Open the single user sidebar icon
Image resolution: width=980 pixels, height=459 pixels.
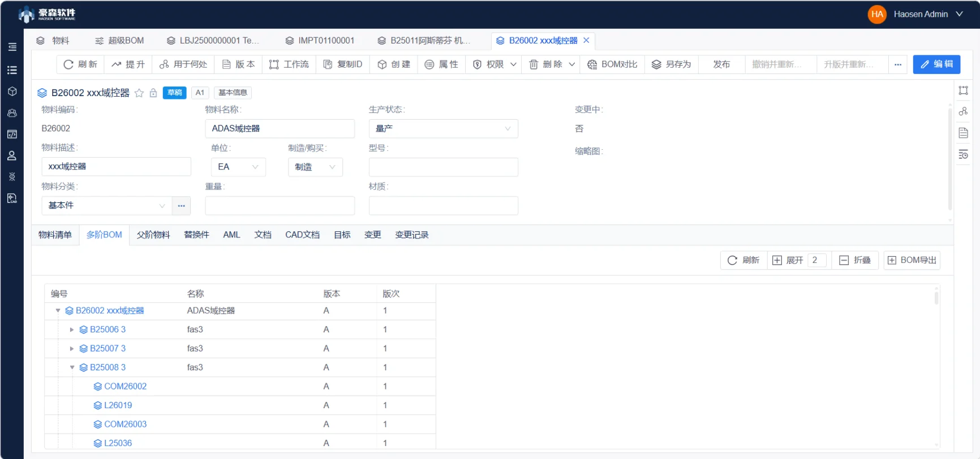point(12,156)
